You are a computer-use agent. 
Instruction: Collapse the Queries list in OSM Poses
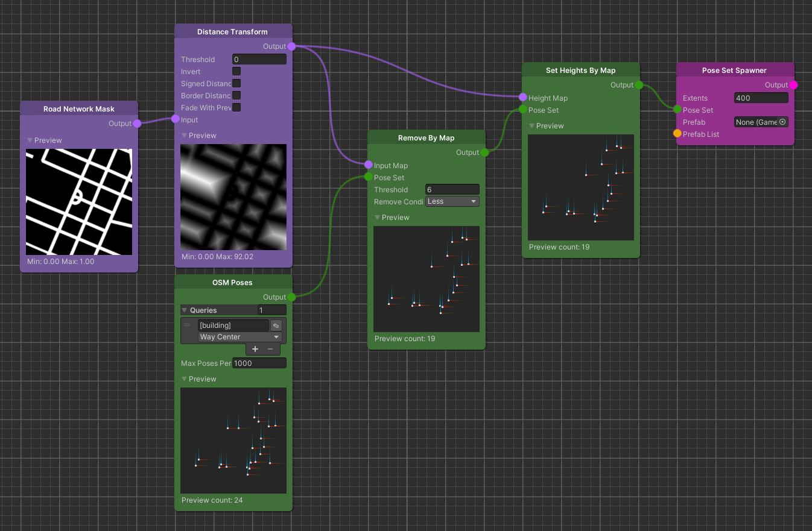pos(185,310)
